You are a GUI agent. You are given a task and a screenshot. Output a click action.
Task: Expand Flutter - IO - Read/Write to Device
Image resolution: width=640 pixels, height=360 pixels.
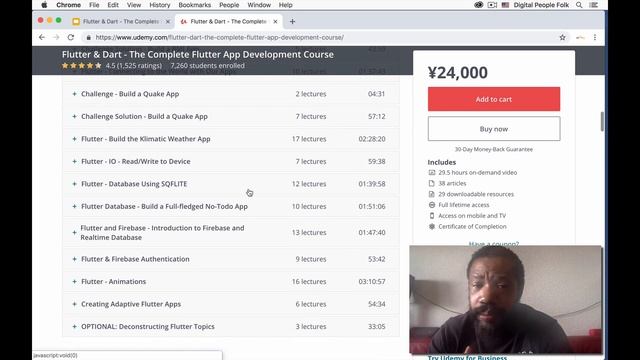[231, 161]
